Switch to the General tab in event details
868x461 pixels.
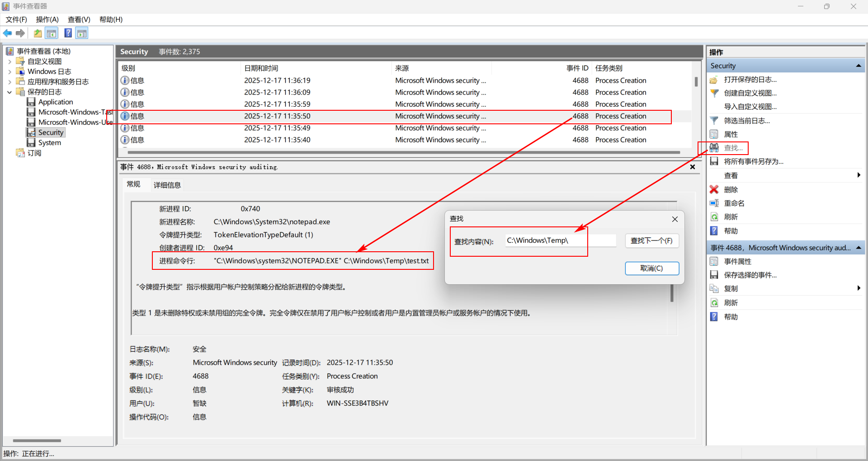[x=133, y=184]
